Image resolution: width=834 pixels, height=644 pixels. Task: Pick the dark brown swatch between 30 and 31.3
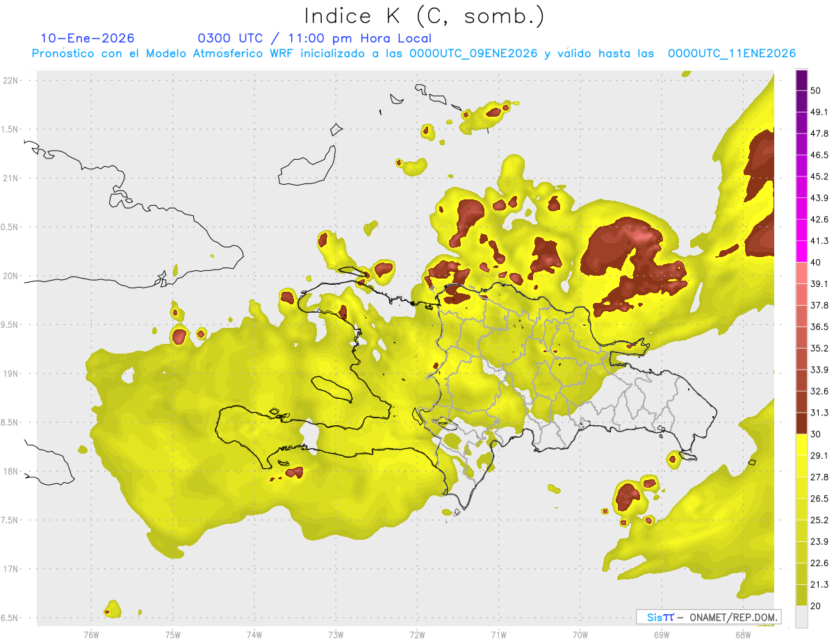click(802, 423)
